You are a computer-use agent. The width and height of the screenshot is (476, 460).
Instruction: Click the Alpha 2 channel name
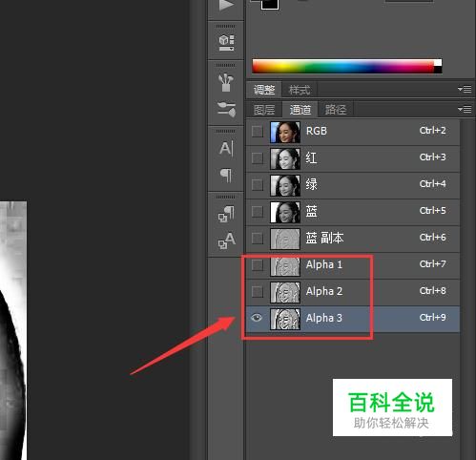(x=324, y=291)
